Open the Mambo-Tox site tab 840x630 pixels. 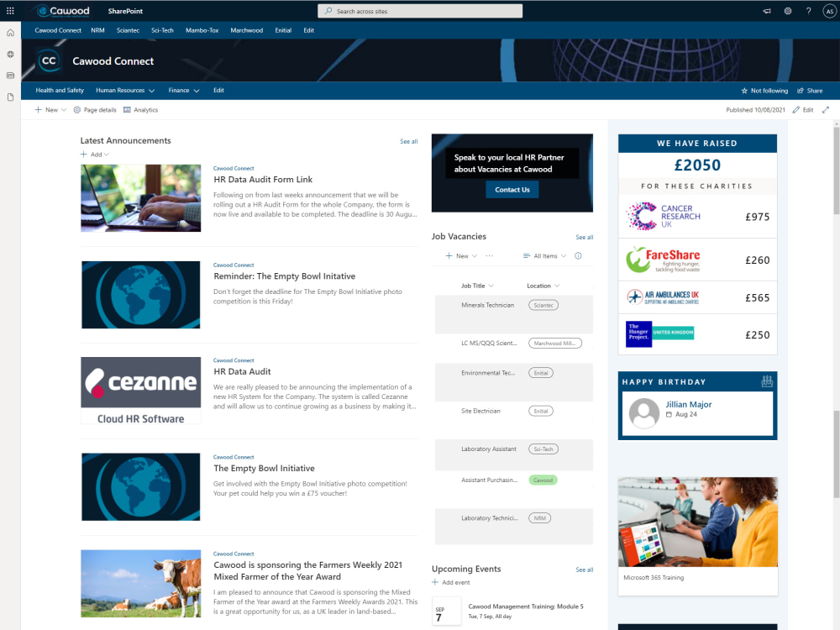[202, 30]
